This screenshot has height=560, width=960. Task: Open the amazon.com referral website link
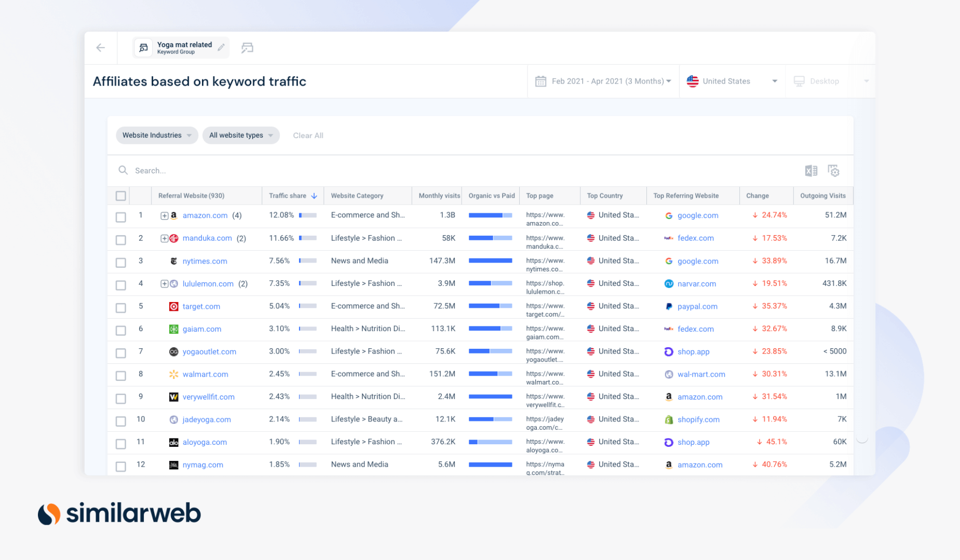[205, 215]
